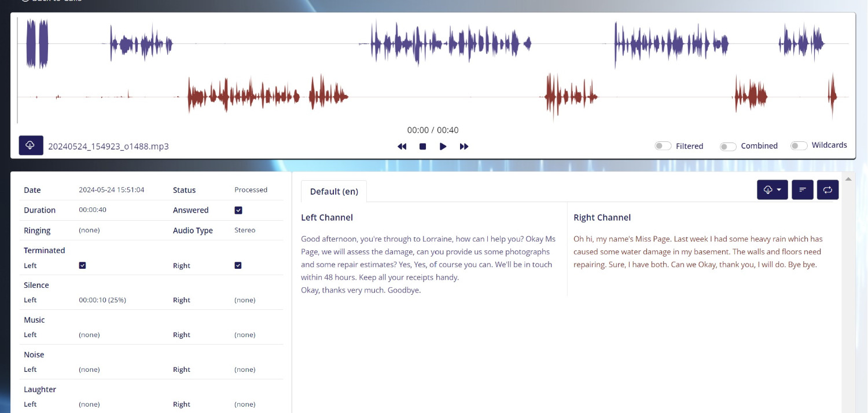Click the scrollbar up arrow

click(848, 179)
